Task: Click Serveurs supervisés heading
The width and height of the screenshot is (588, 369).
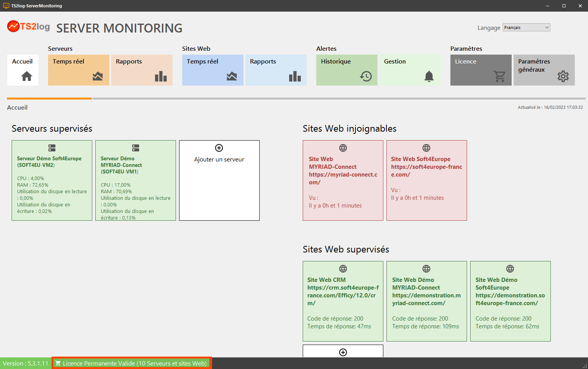Action: pyautogui.click(x=52, y=129)
